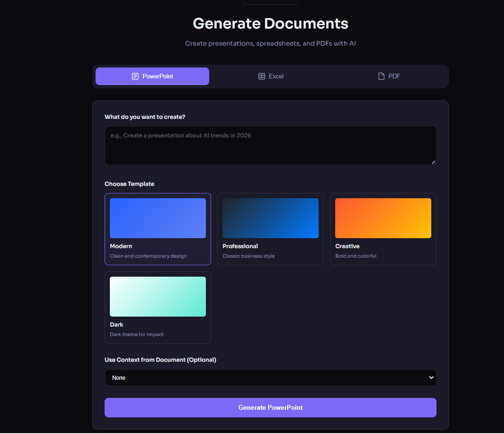Click the 'Create presentations, spreadsheets, and PDFs' subtitle

click(271, 43)
